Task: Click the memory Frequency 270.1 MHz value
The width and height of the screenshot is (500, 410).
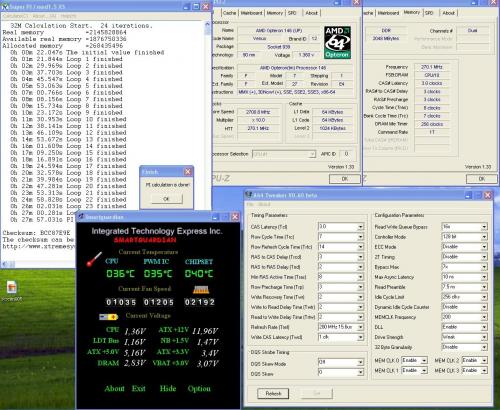Action: [x=432, y=67]
